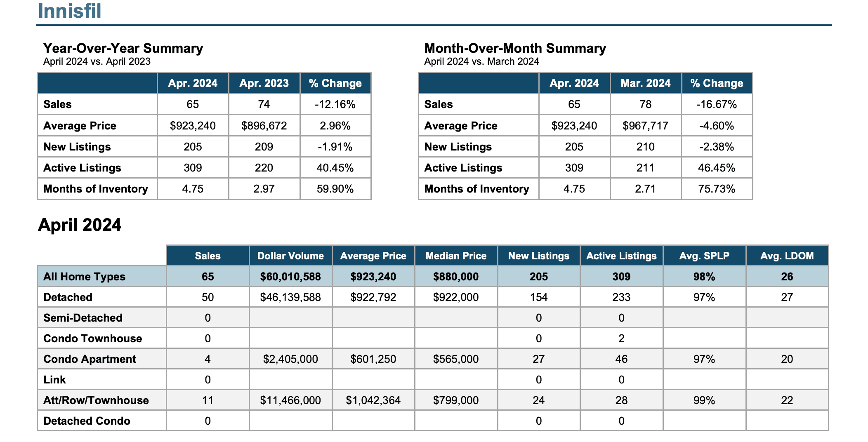Select the Detached row label
The height and width of the screenshot is (442, 868).
point(68,297)
